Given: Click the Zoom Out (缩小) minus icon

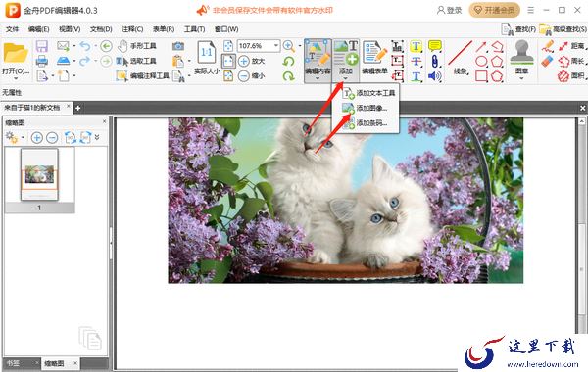Looking at the screenshot, I should pyautogui.click(x=244, y=76).
